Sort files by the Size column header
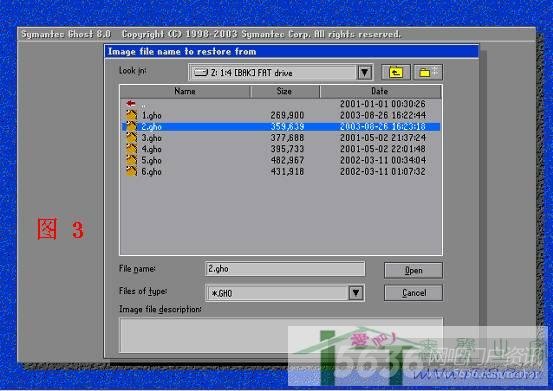Screen dimensions: 553x391 pyautogui.click(x=285, y=91)
